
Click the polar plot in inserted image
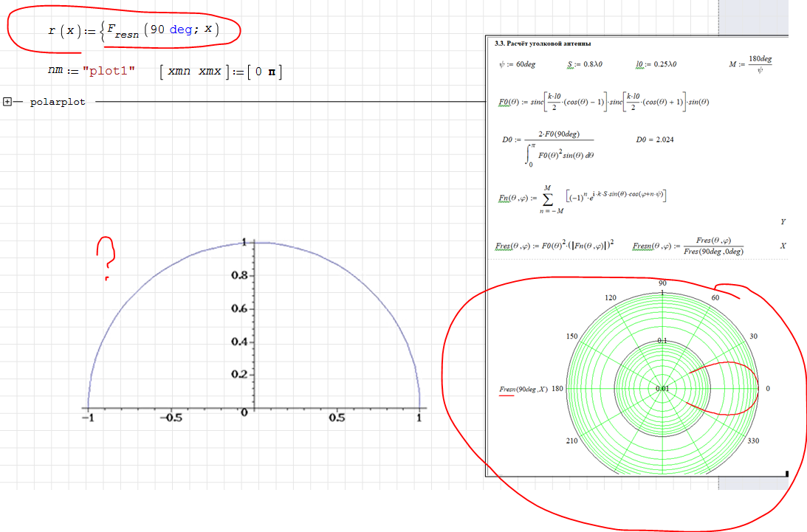(662, 388)
